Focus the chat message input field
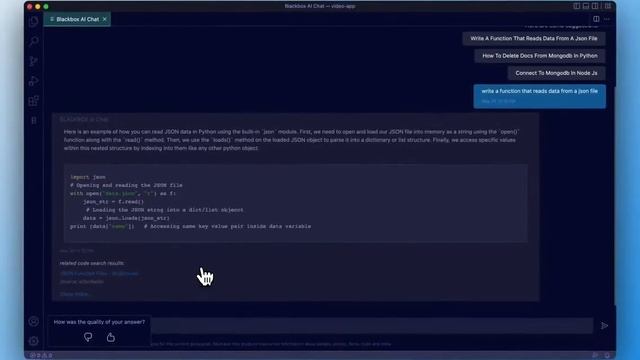The height and width of the screenshot is (360, 640). 371,325
